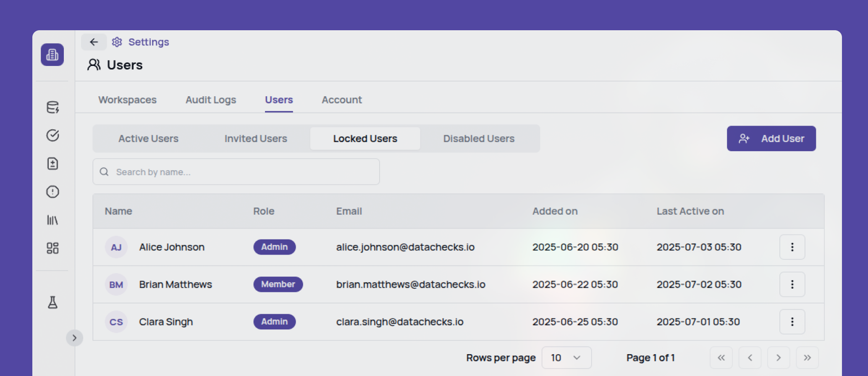Click the search magnifier icon
The height and width of the screenshot is (376, 868).
pyautogui.click(x=104, y=172)
